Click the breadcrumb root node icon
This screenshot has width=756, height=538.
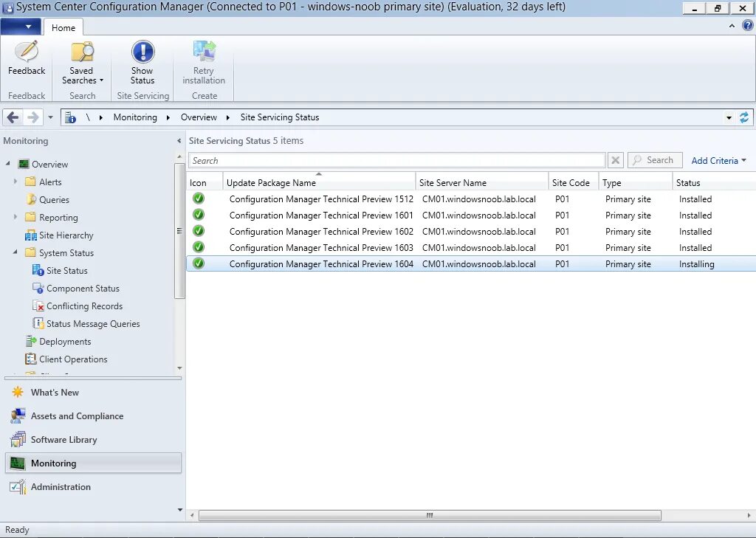(x=70, y=117)
